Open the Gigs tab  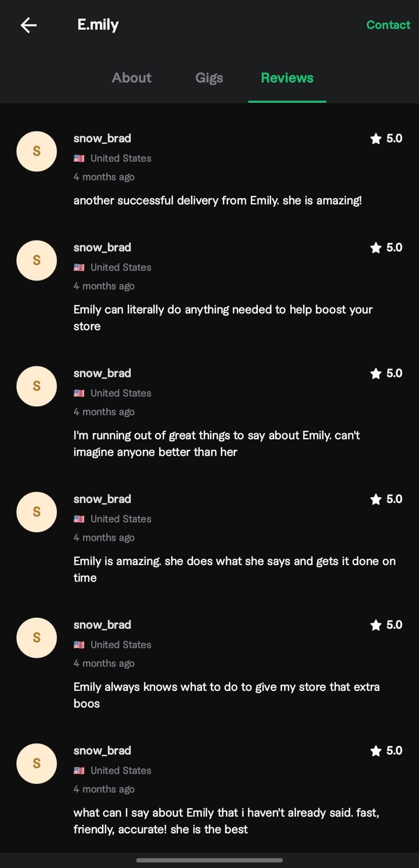(x=209, y=78)
